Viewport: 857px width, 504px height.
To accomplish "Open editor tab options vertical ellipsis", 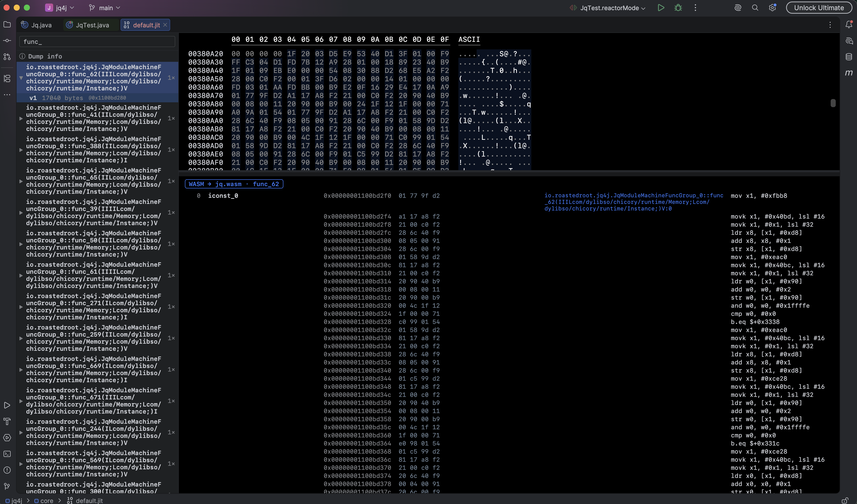I will click(x=830, y=25).
